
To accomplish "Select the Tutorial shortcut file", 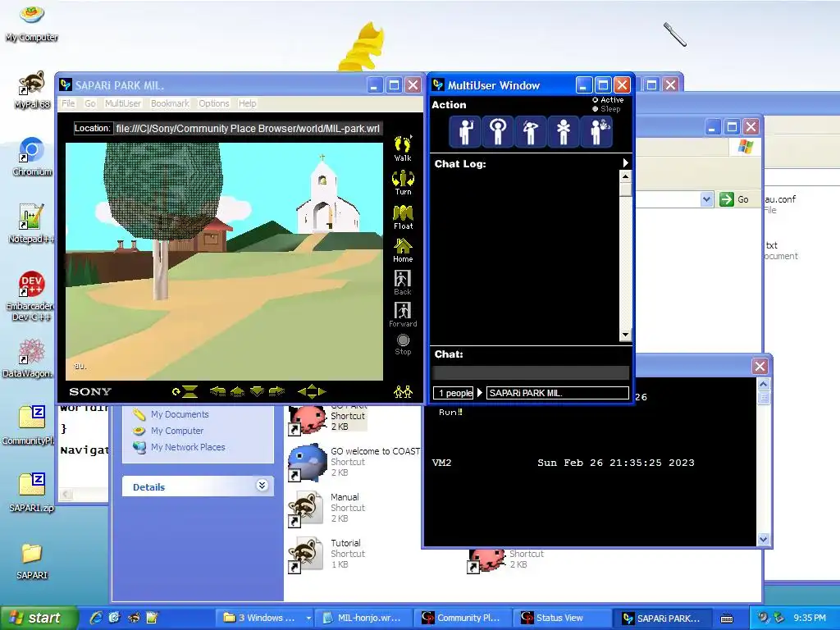I will point(326,554).
